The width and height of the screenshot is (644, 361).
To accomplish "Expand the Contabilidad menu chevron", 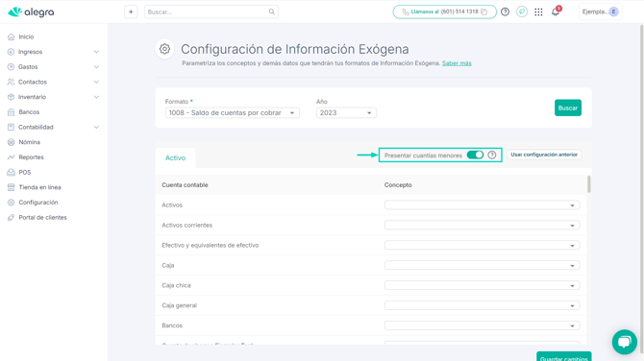I will click(96, 127).
